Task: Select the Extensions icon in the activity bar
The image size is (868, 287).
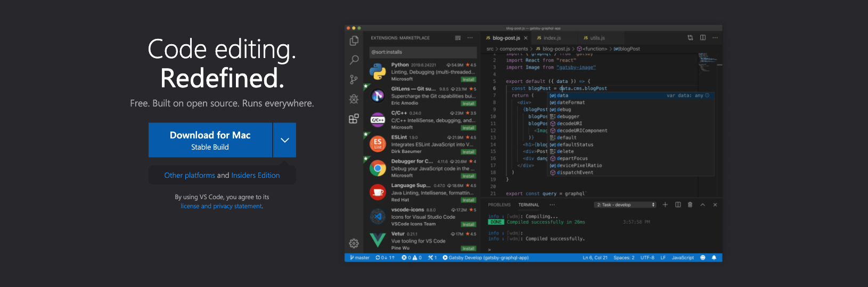Action: (x=354, y=119)
